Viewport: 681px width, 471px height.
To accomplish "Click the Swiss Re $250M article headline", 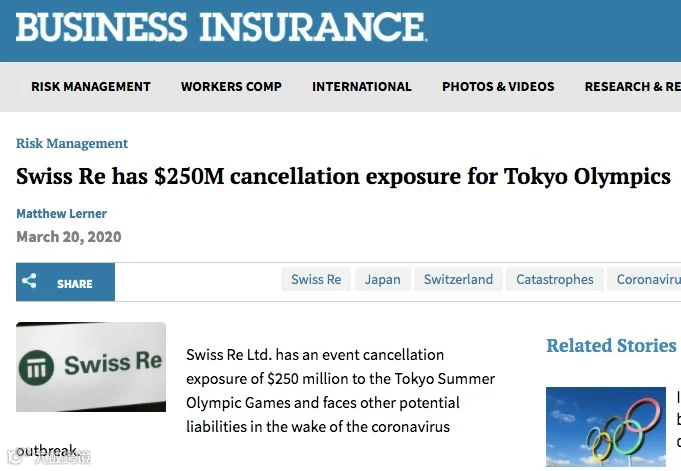I will [344, 177].
